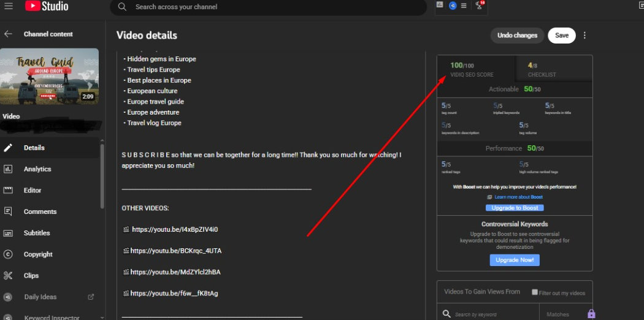644x320 pixels.
Task: Switch to the Checklist tab
Action: click(x=542, y=70)
